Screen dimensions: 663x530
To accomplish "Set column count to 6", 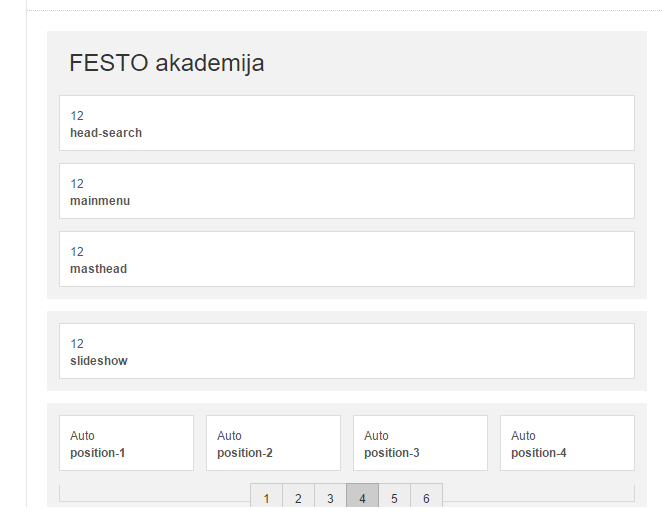I will [x=426, y=498].
